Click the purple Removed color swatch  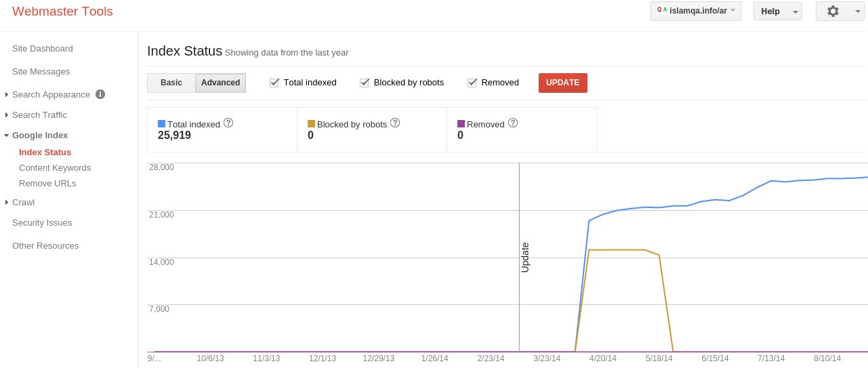tap(461, 124)
